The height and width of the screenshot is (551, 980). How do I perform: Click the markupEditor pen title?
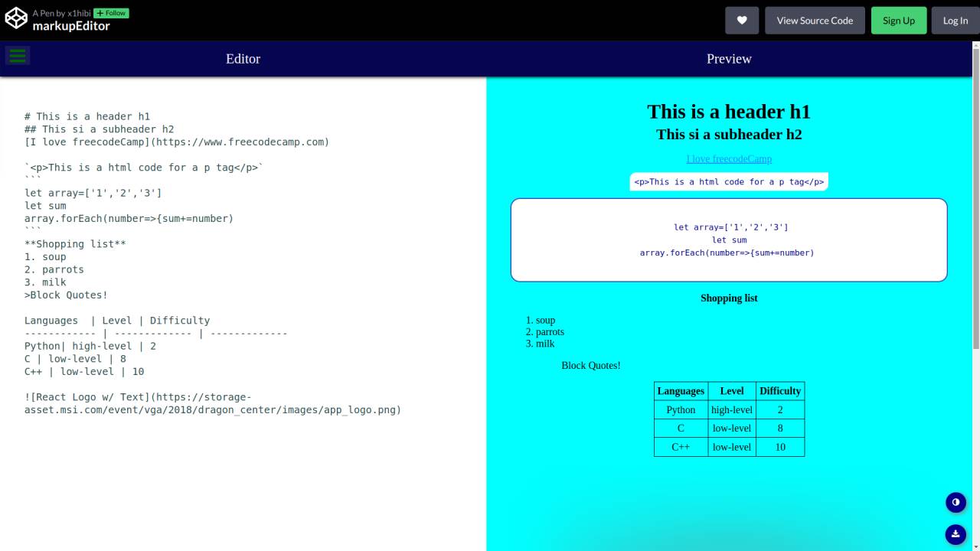[71, 26]
